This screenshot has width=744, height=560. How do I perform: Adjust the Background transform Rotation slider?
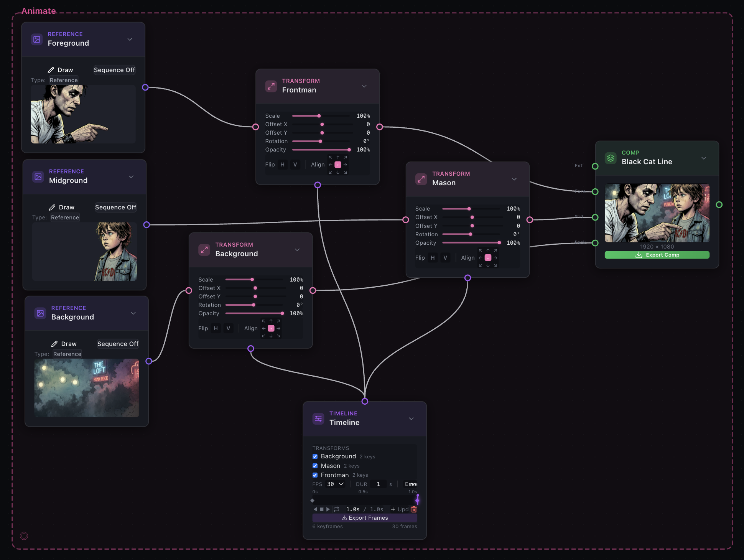[254, 305]
